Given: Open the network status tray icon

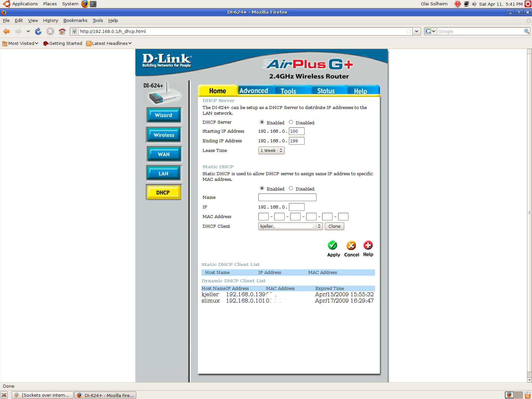Looking at the screenshot, I should tap(466, 4).
